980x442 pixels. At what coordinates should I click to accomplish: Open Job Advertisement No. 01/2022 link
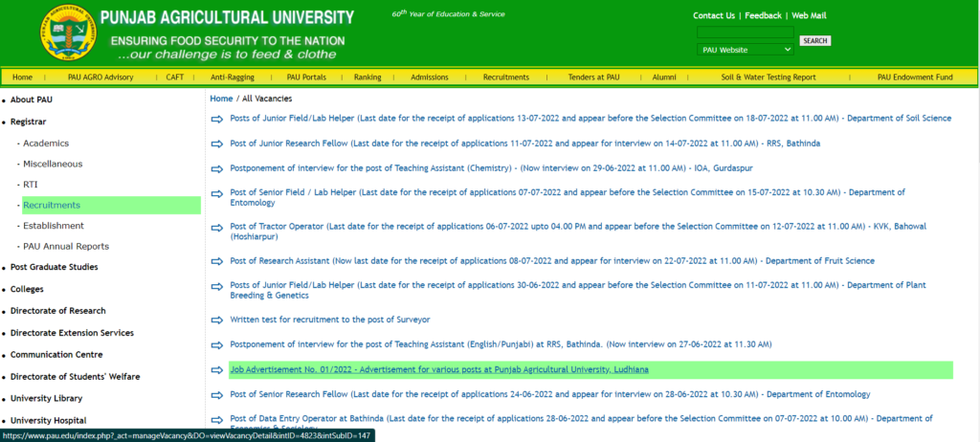coord(439,369)
